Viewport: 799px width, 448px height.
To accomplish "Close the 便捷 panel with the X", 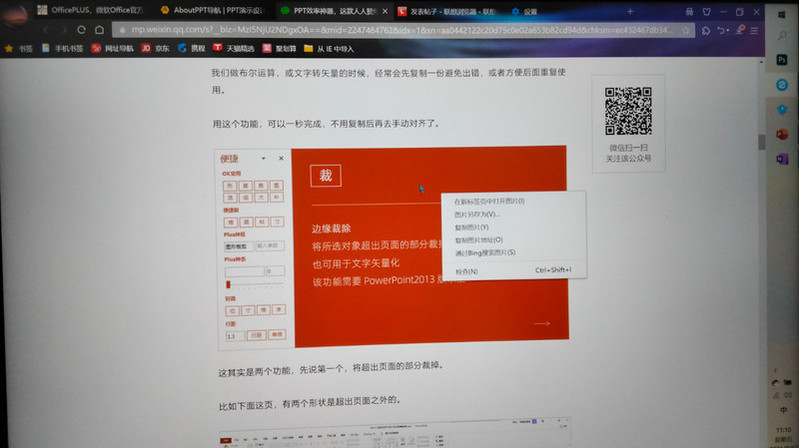I will (281, 158).
